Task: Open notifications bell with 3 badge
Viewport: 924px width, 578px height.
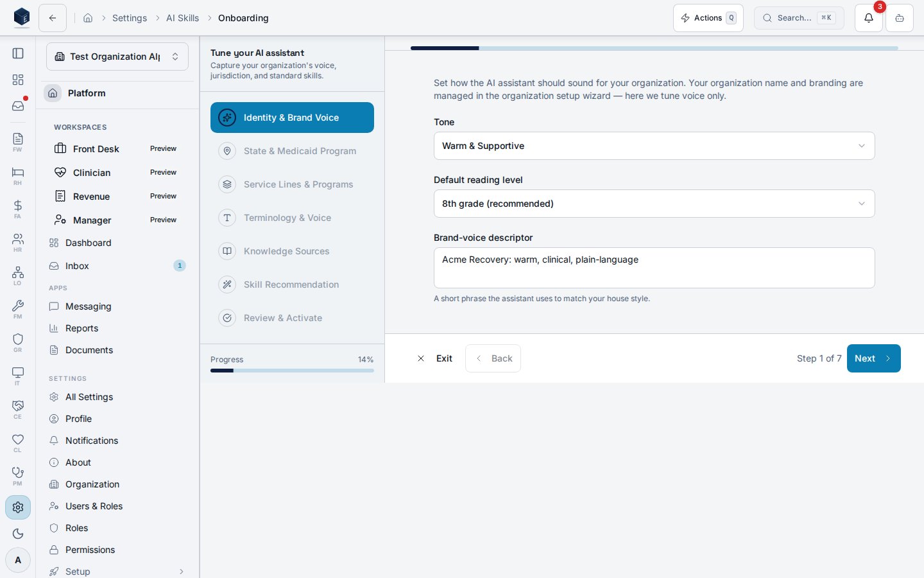Action: [x=869, y=18]
